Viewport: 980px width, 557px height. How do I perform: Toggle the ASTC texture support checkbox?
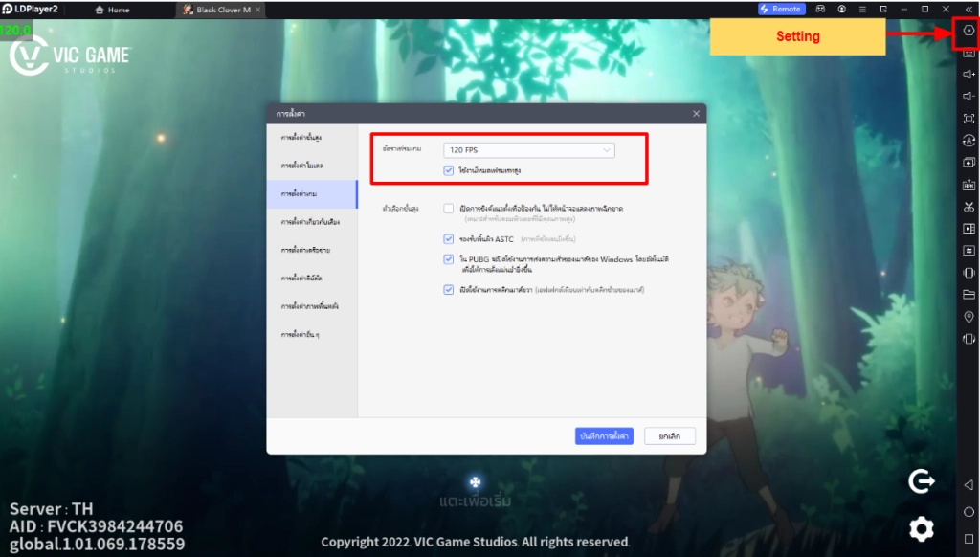click(449, 238)
